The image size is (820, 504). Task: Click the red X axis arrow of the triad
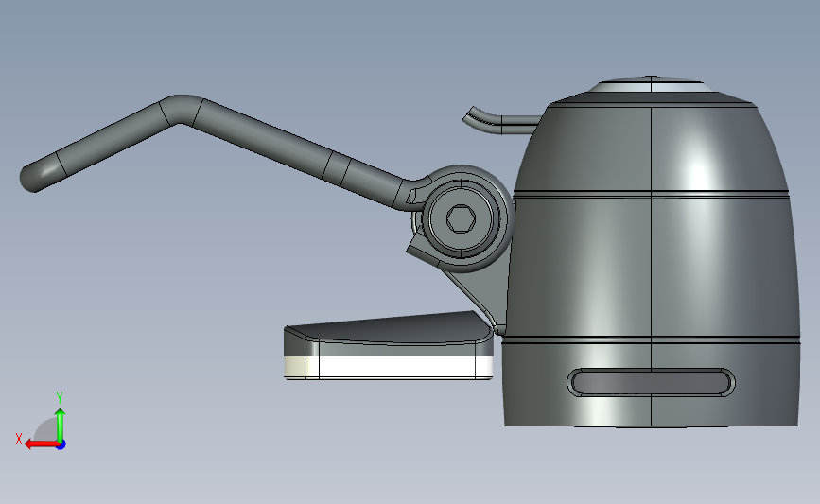pos(41,444)
